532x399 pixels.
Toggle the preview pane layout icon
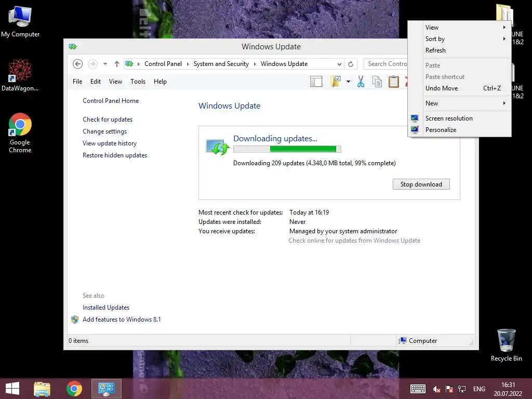tap(316, 82)
